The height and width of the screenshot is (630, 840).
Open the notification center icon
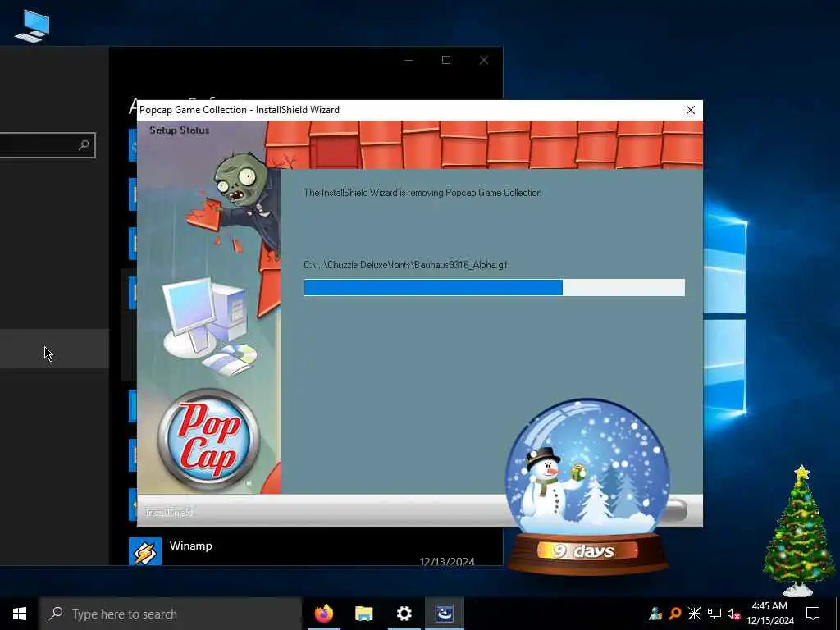click(813, 614)
